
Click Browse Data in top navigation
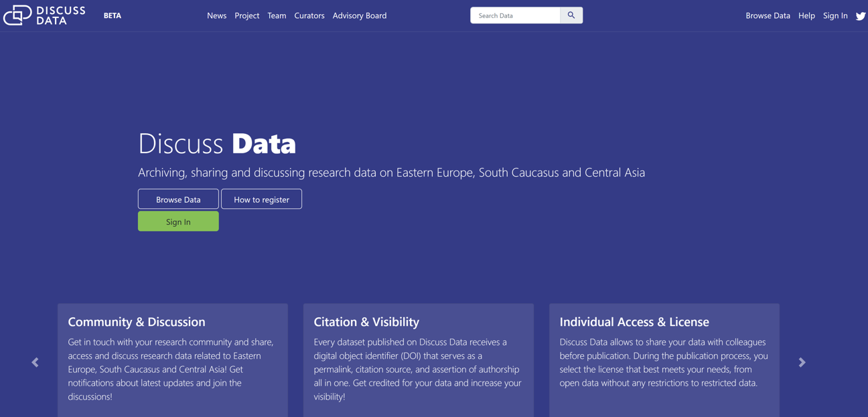click(768, 15)
